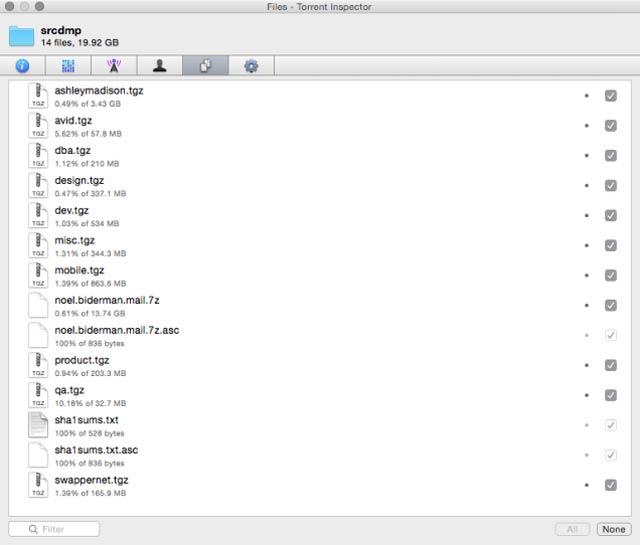Uncheck ashleymadison.tgz download checkbox
The height and width of the screenshot is (545, 640).
(x=611, y=96)
